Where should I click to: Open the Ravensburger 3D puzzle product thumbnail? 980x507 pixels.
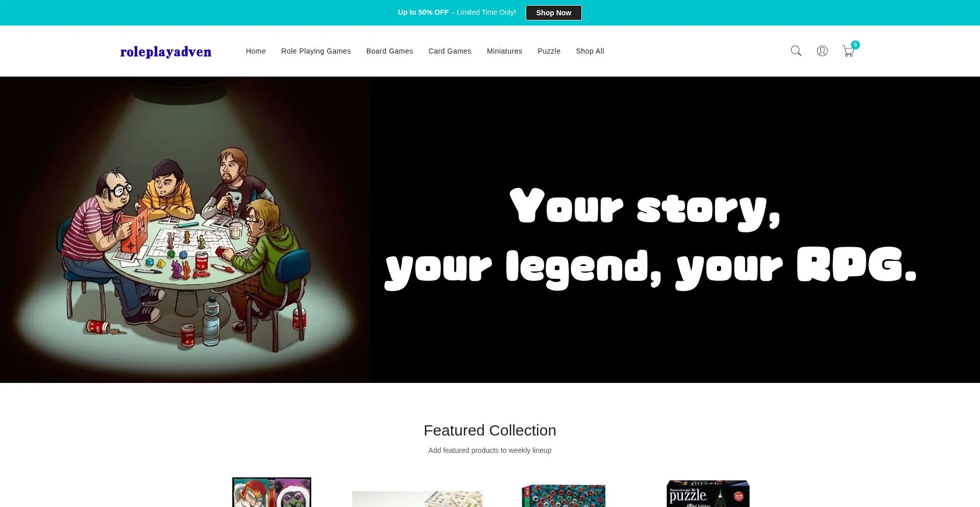click(x=708, y=494)
